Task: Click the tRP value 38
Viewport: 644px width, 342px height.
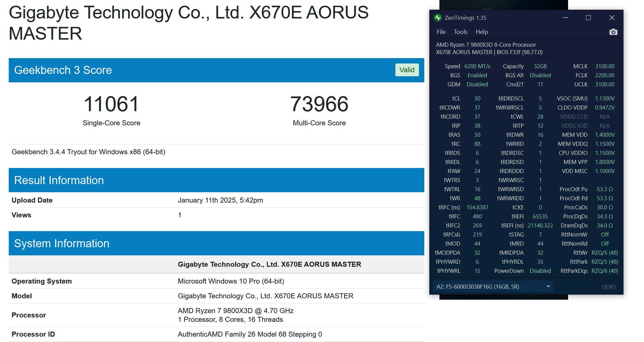Action: pyautogui.click(x=477, y=126)
